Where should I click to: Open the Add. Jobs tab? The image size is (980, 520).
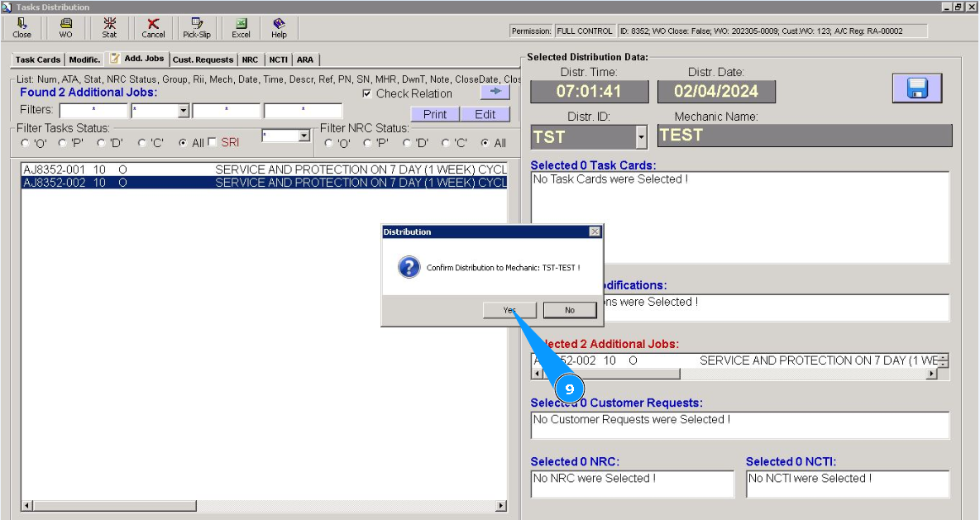click(x=137, y=59)
